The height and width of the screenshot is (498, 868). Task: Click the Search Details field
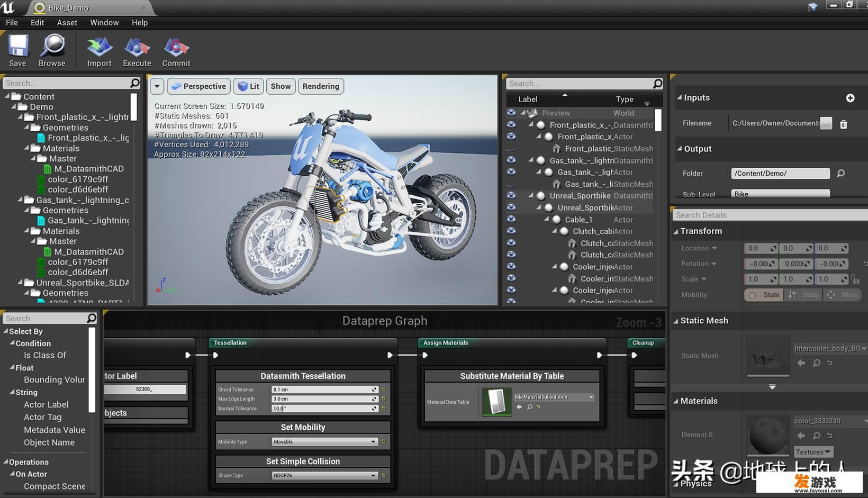[770, 215]
